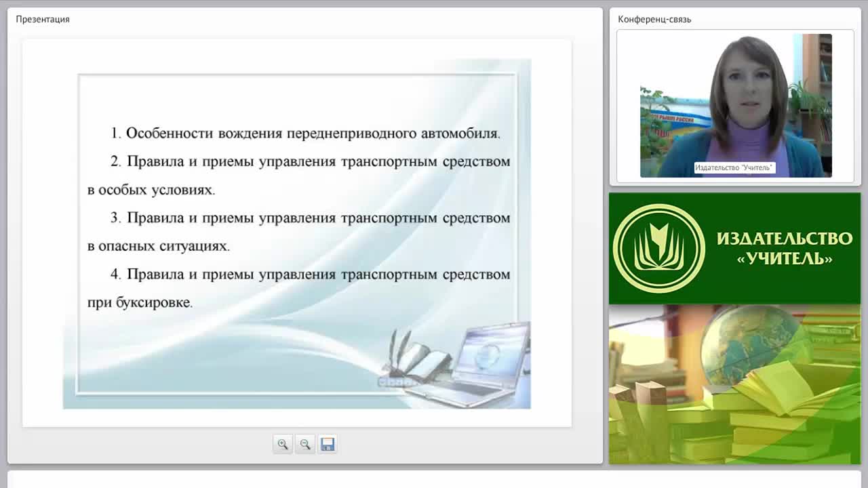Click the Издательство «Учитель» green banner
Viewport: 868px width, 488px height.
pyautogui.click(x=734, y=248)
